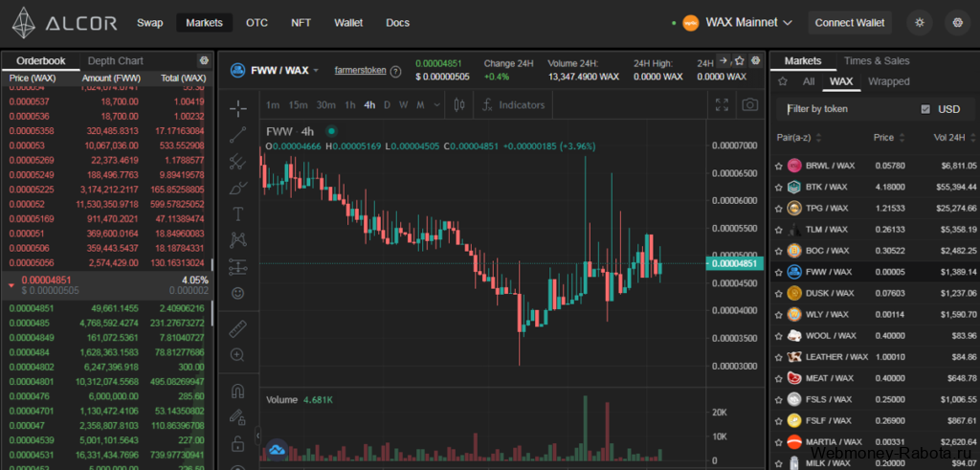Toggle stay in drawing mode pencil-lock
The image size is (980, 470).
tap(237, 417)
